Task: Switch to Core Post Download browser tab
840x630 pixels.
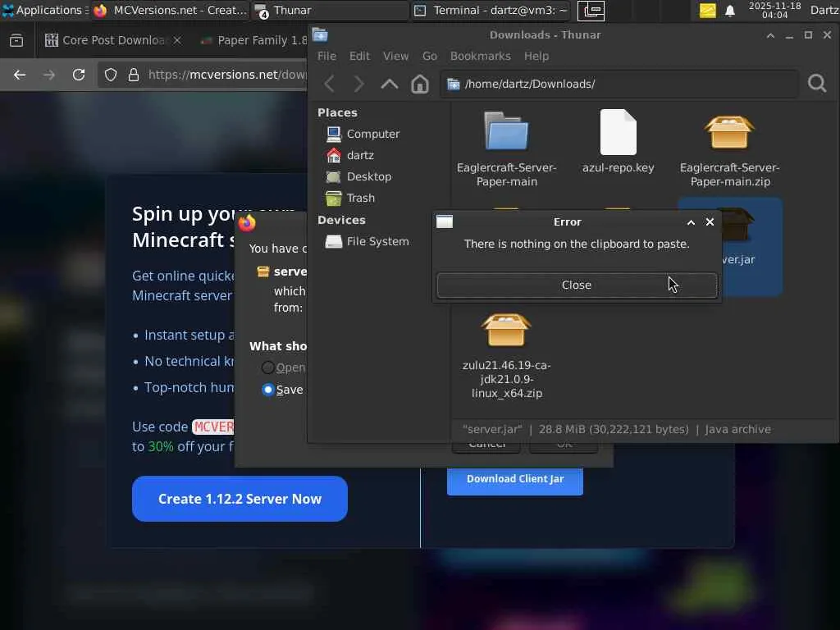Action: click(113, 41)
